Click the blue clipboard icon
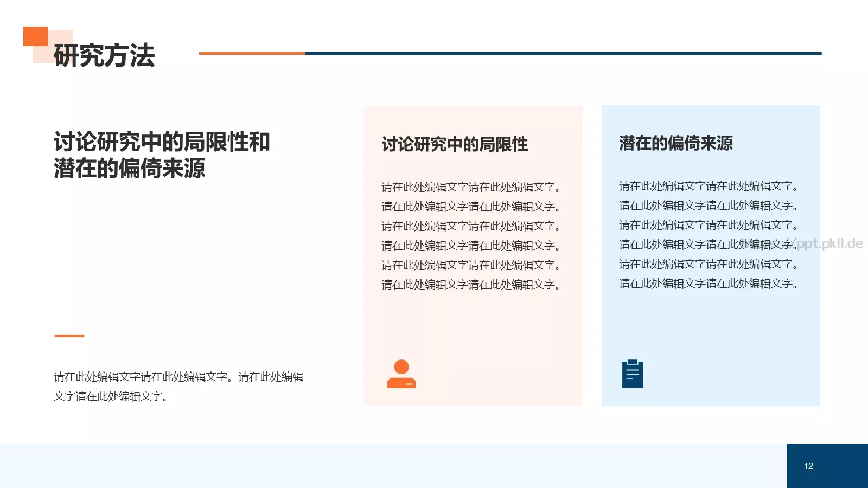 (633, 374)
